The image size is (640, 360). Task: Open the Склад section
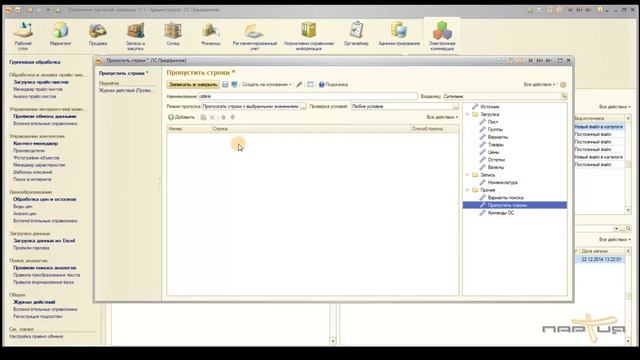coord(173,34)
